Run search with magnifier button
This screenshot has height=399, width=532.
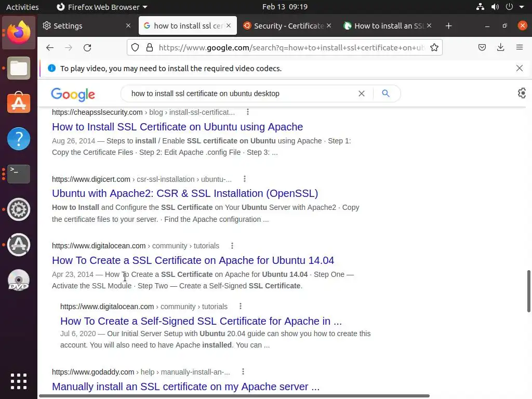coord(385,94)
